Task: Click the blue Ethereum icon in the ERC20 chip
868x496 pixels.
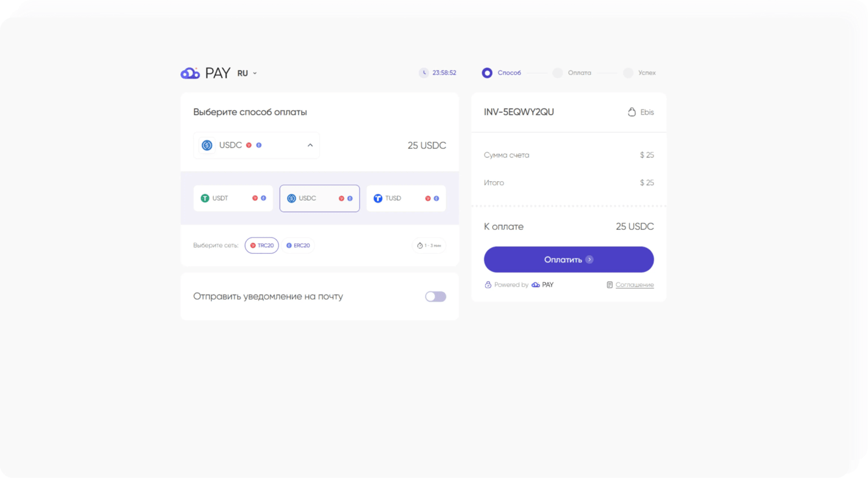Action: point(289,245)
